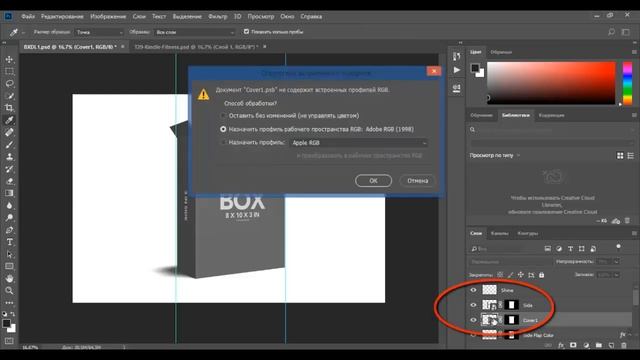Select the Cover1 layer thumbnail
The width and height of the screenshot is (640, 360).
tap(489, 320)
